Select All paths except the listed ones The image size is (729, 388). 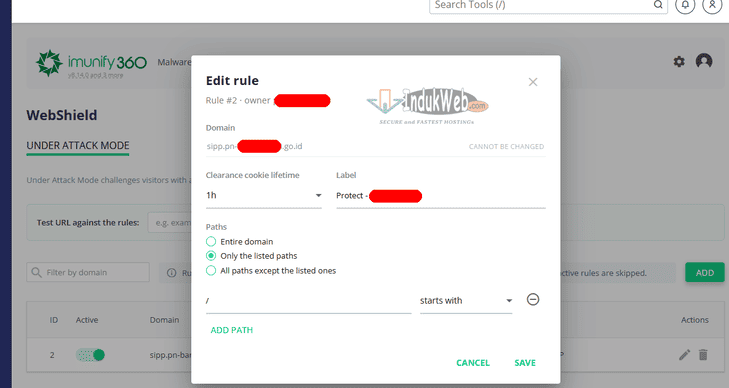(211, 270)
